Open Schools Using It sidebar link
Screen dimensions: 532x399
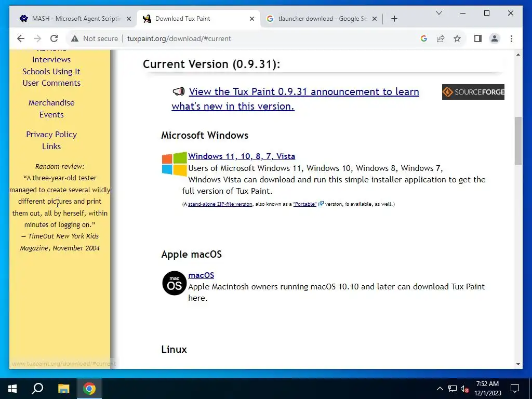click(51, 72)
